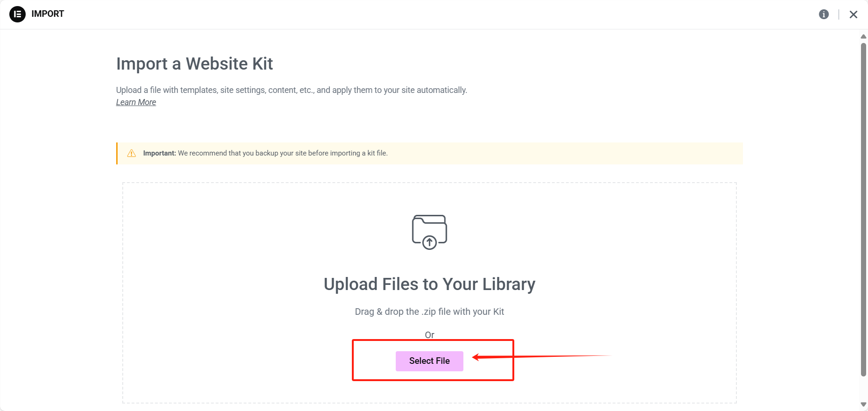The image size is (868, 411).
Task: Click the scrollbar up arrow
Action: pyautogui.click(x=863, y=36)
